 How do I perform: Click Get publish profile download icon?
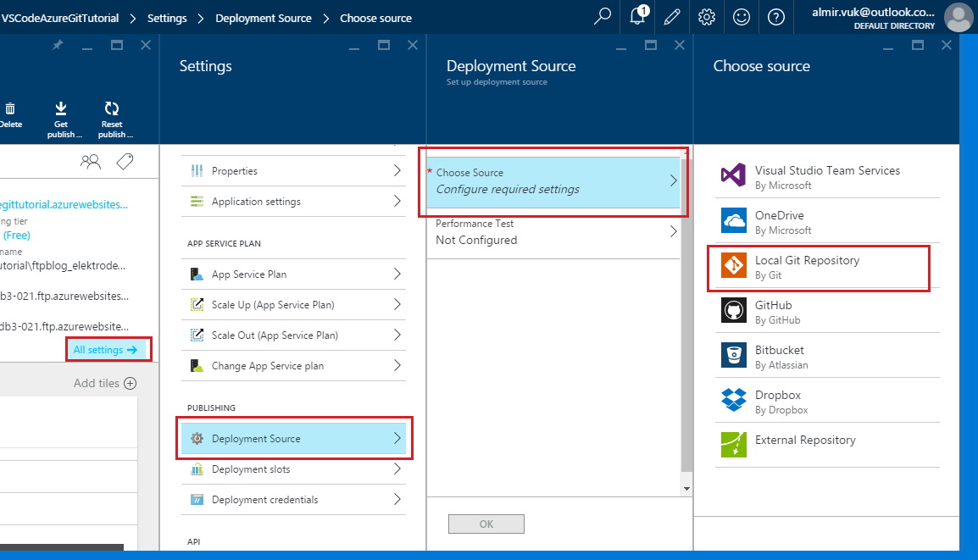[60, 108]
